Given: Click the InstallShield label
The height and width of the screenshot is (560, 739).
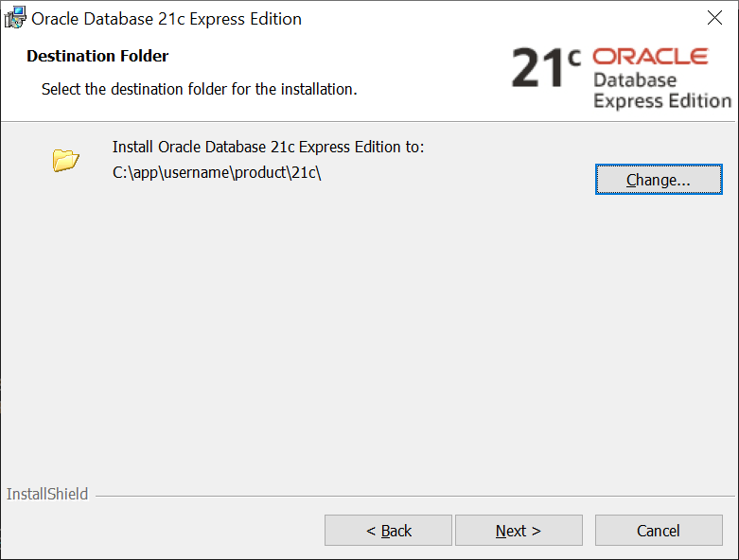Looking at the screenshot, I should (x=47, y=494).
